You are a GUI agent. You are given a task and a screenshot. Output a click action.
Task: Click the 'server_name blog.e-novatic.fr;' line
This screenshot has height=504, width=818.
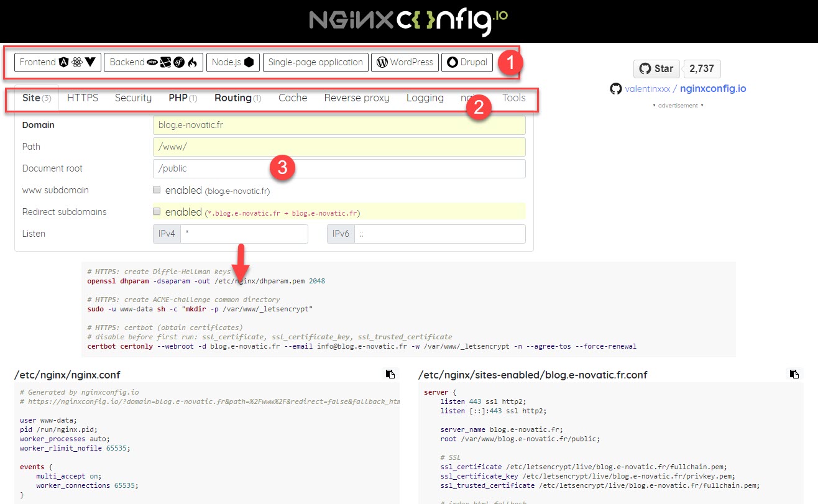pos(502,429)
